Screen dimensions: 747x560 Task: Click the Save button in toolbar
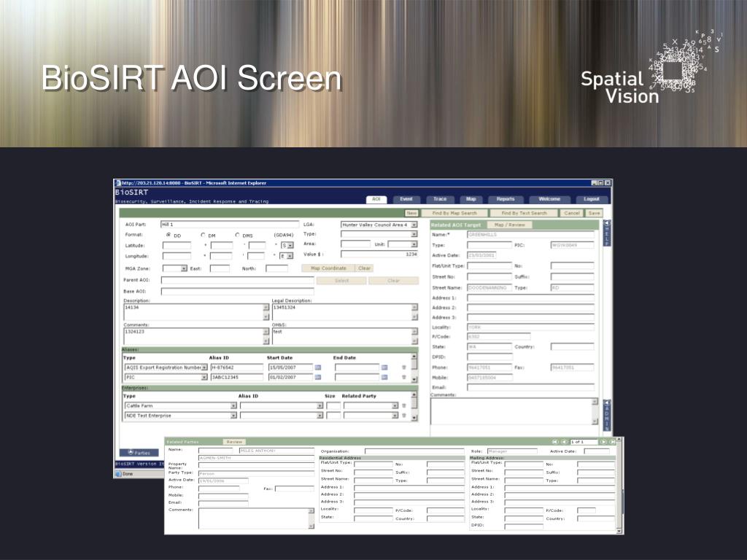coord(594,214)
